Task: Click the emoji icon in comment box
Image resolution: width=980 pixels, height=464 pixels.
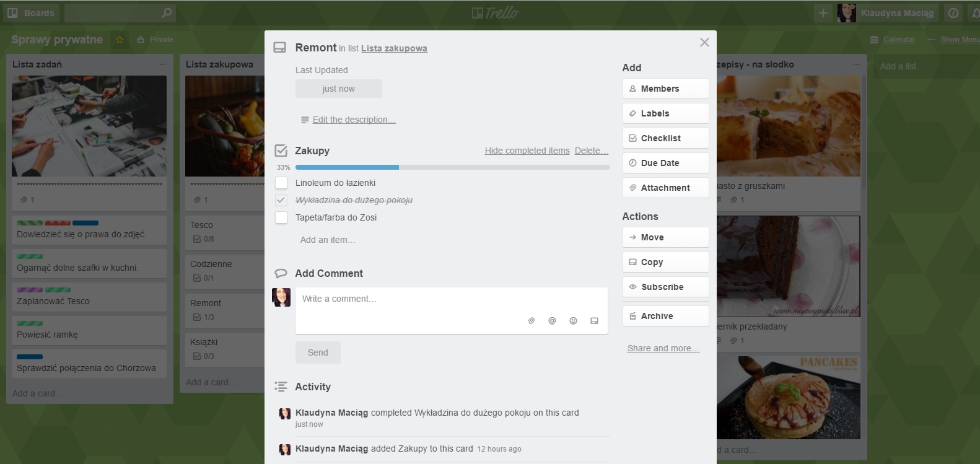Action: click(x=573, y=321)
